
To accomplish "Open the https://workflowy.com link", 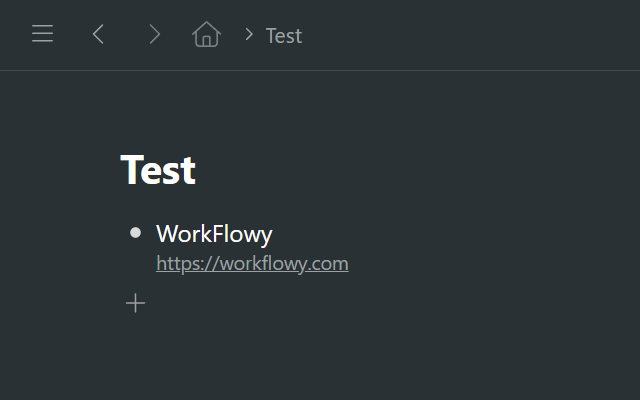I will pyautogui.click(x=252, y=264).
